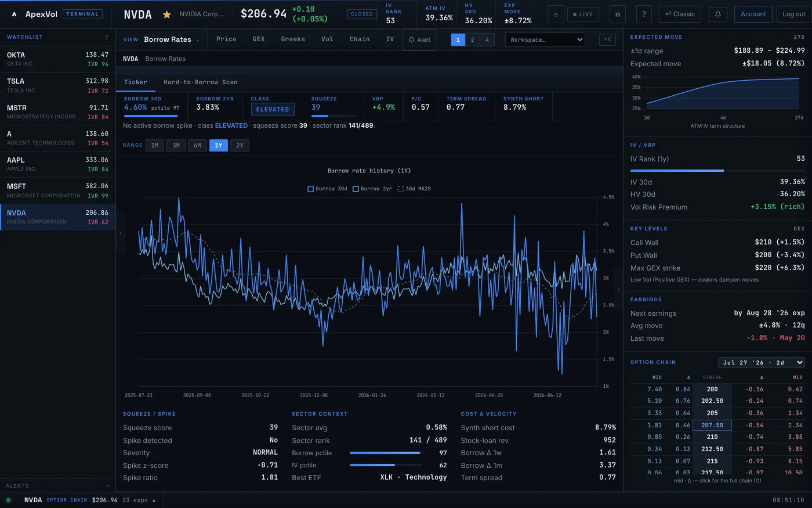Open help with the question mark
Viewport: 812px width, 508px height.
643,14
